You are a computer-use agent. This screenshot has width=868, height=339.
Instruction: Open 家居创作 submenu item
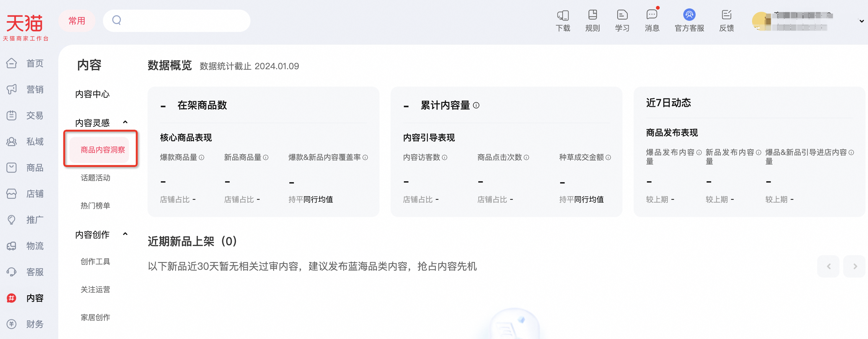95,317
